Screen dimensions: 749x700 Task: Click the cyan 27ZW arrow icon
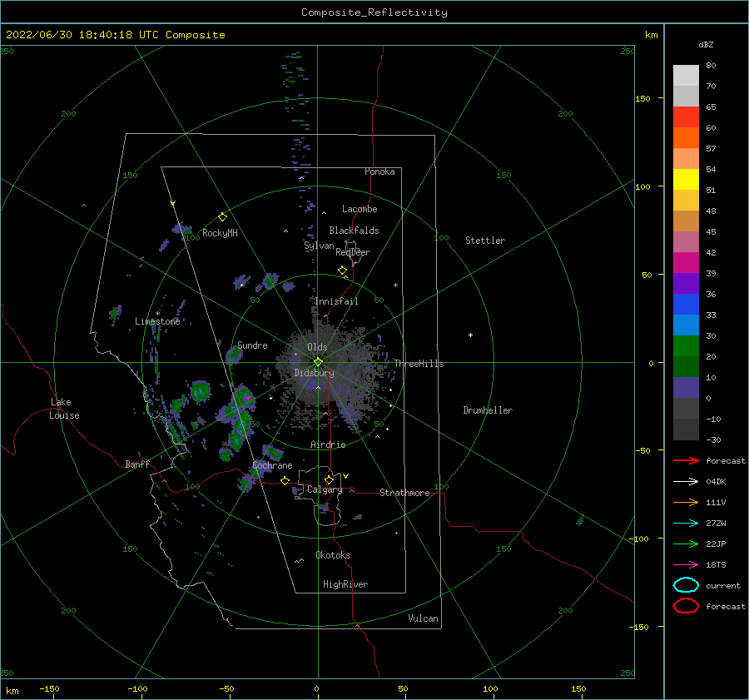[x=686, y=524]
